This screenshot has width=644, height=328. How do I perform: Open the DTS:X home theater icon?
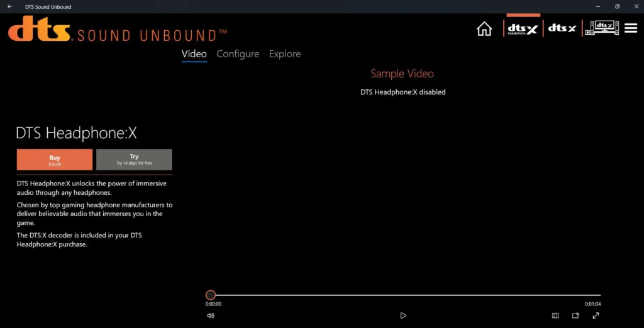coord(602,28)
